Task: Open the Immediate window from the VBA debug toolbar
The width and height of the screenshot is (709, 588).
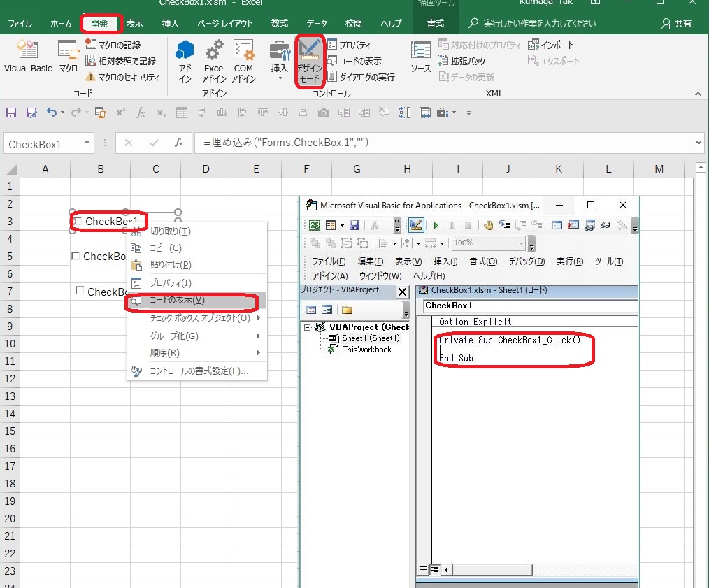Action: 573,225
